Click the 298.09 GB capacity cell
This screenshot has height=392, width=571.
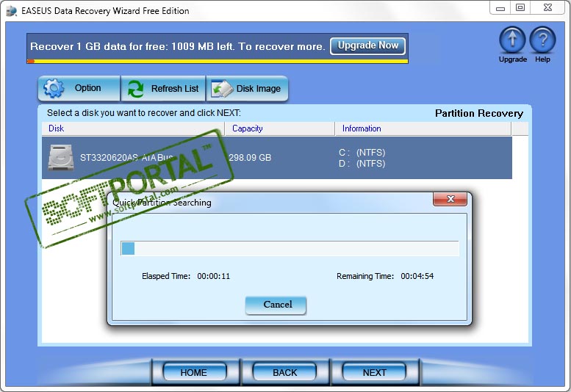click(250, 157)
